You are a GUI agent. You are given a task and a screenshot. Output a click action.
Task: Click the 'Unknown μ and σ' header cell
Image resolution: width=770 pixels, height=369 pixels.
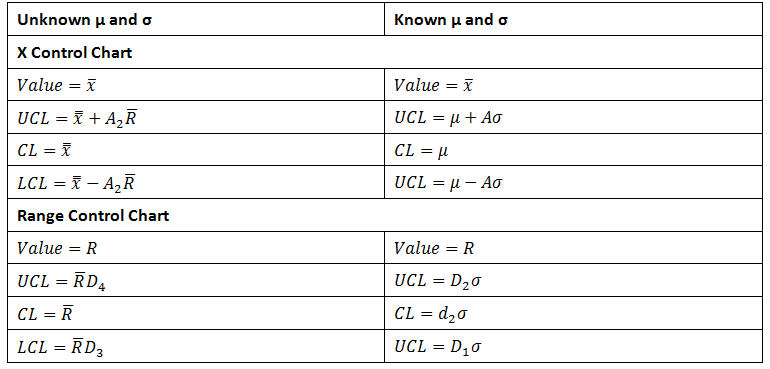tap(196, 20)
